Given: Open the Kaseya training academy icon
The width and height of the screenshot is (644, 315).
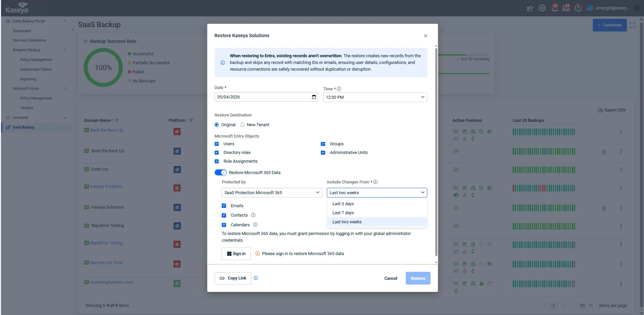Looking at the screenshot, I should tap(530, 8).
